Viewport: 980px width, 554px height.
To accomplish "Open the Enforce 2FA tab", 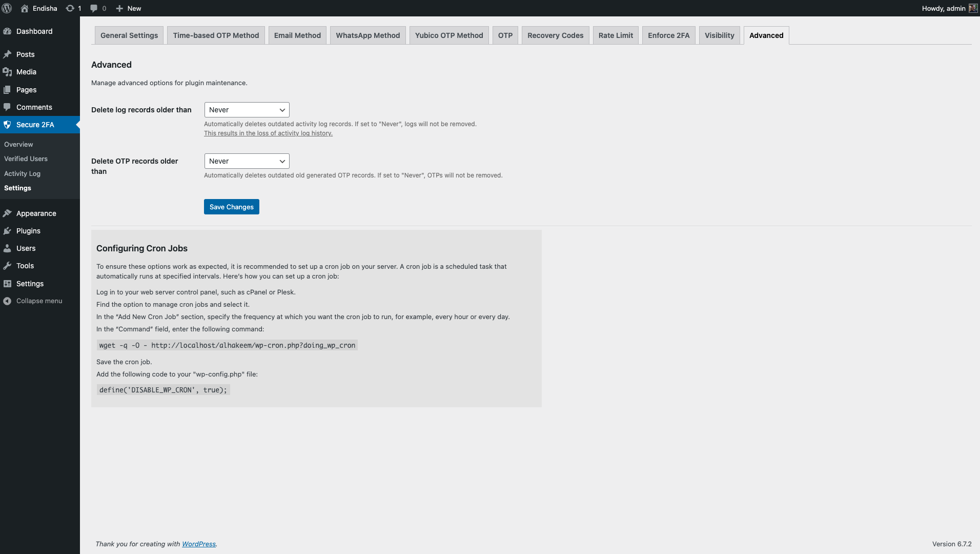I will point(669,35).
